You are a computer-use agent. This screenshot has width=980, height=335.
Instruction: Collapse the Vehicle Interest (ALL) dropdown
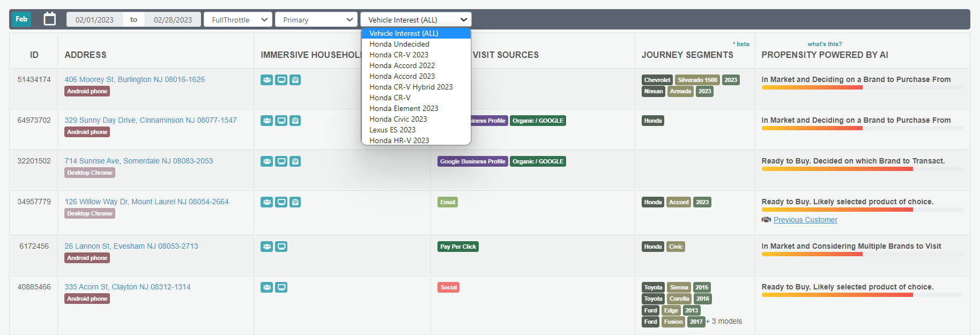[x=416, y=20]
